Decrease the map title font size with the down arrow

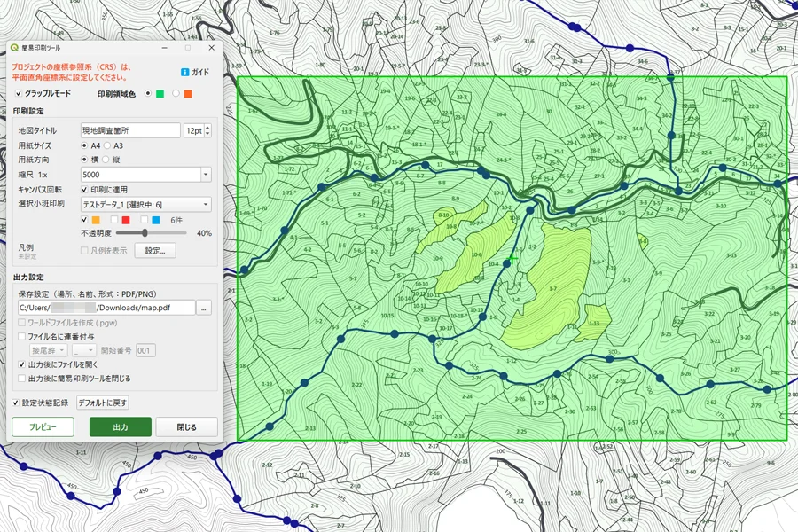207,134
